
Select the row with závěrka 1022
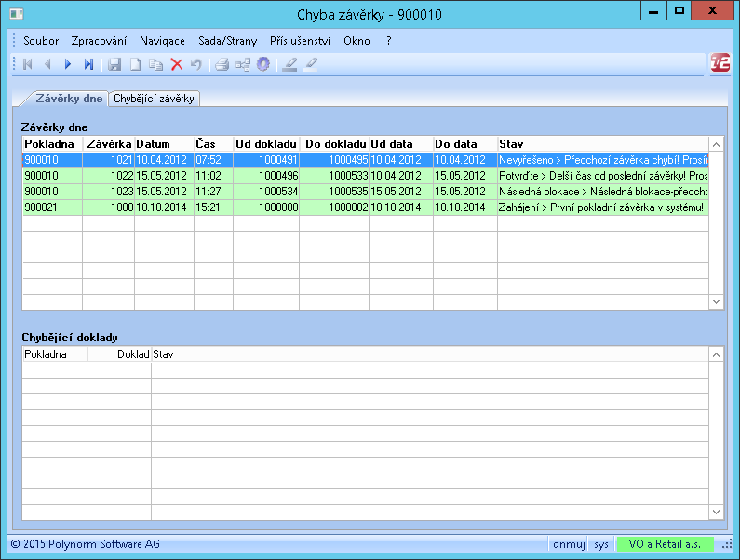(365, 176)
